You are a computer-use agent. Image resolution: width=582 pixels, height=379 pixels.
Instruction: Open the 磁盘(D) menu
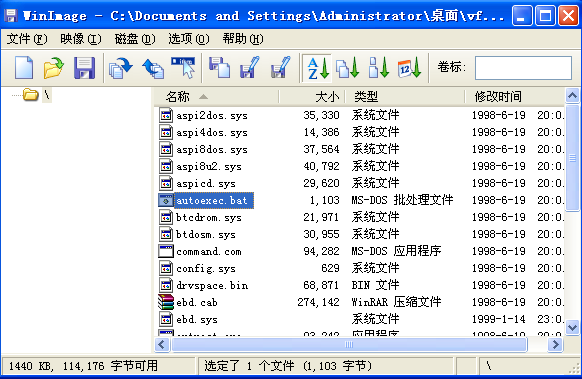pos(135,39)
